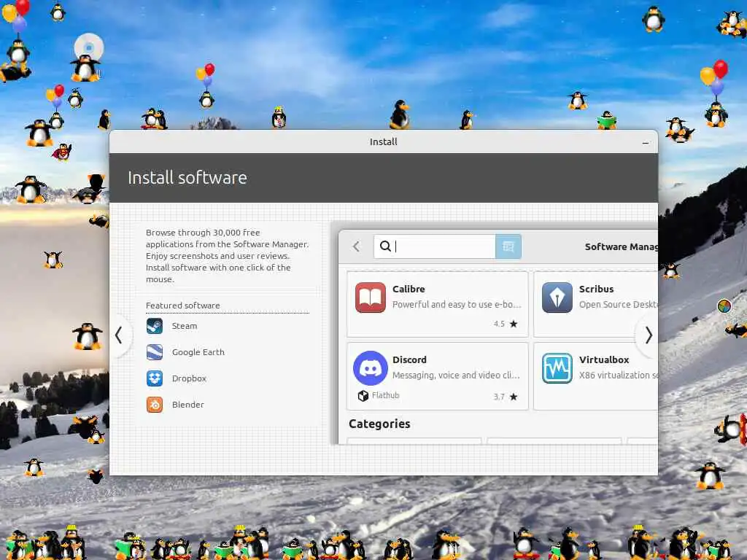Advance to the next installer slide
This screenshot has height=560, width=747.
coord(649,335)
